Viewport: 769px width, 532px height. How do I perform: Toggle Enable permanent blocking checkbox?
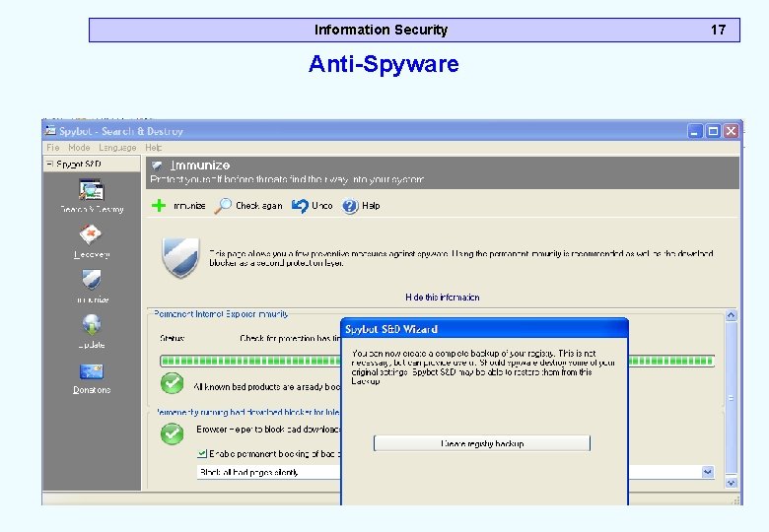[x=202, y=453]
